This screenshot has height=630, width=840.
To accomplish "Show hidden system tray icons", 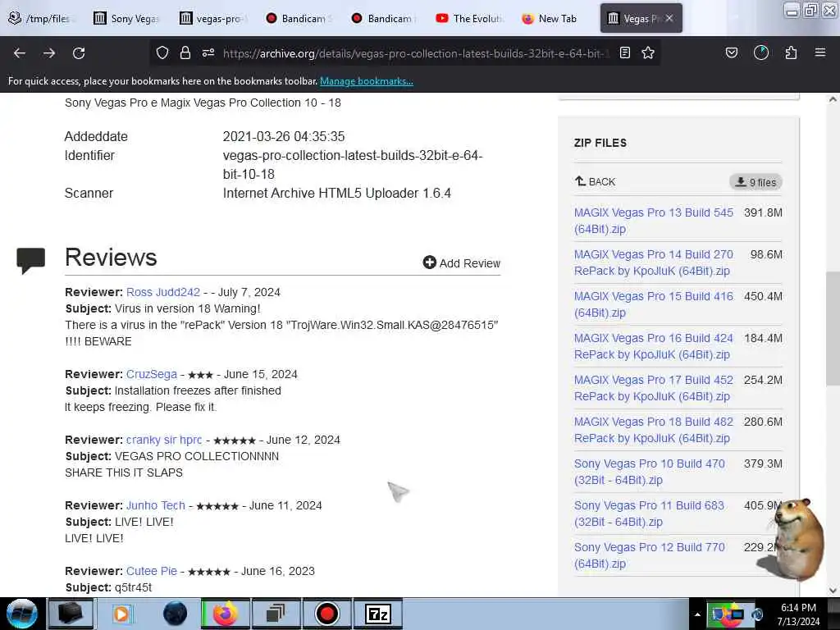I will [697, 614].
